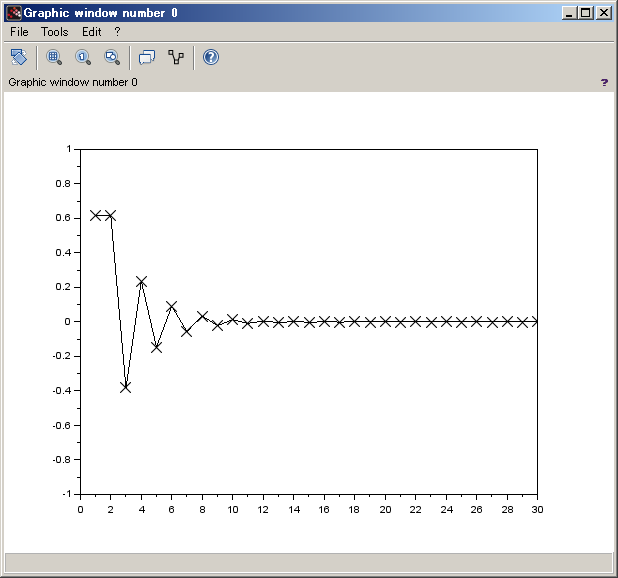Select the data marker at x=2 near 0.6
618x578 pixels.
(111, 216)
